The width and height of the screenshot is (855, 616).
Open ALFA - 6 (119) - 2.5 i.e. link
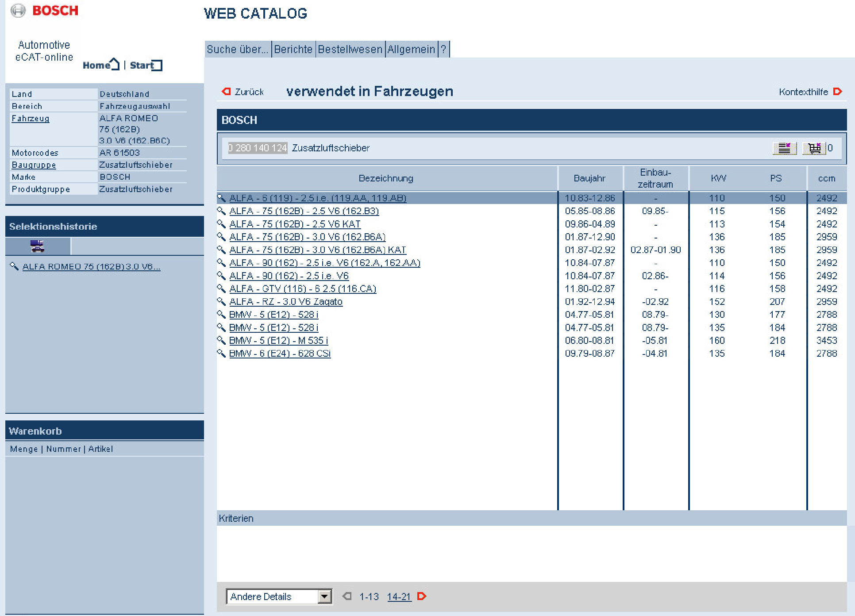[318, 198]
